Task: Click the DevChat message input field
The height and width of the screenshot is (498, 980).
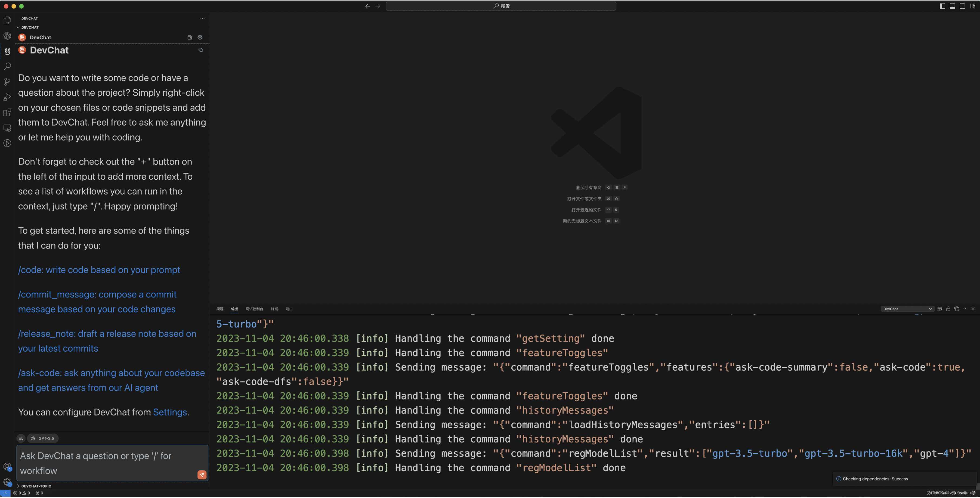Action: (112, 463)
